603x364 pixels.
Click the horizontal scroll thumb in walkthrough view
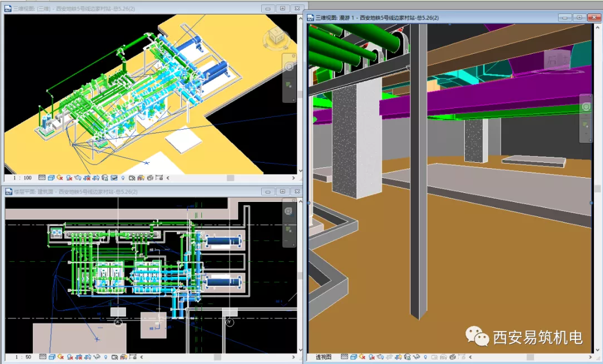[530, 357]
